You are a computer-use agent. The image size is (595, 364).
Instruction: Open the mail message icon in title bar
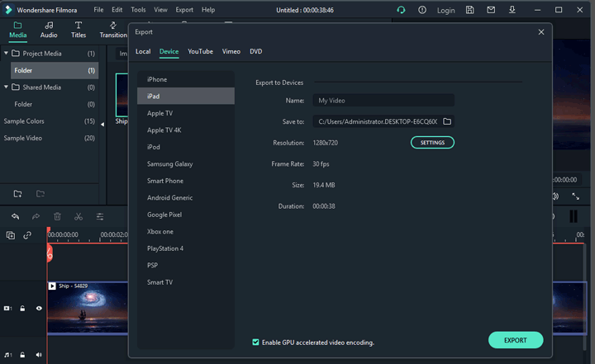coord(493,10)
